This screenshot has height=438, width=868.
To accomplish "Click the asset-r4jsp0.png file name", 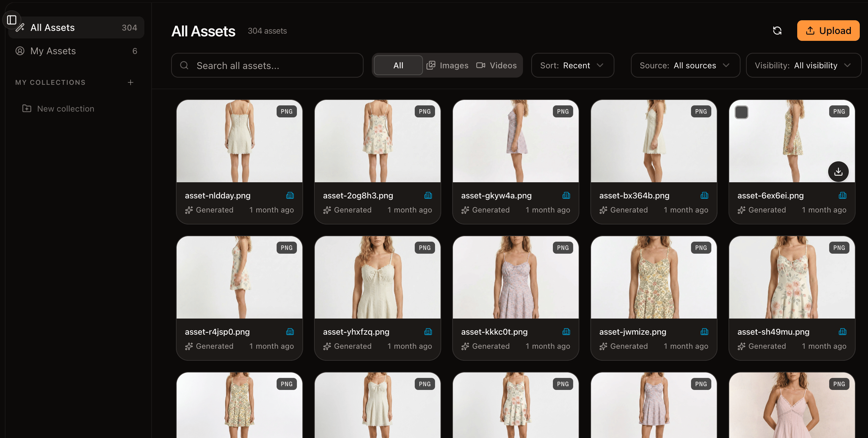I will point(218,332).
